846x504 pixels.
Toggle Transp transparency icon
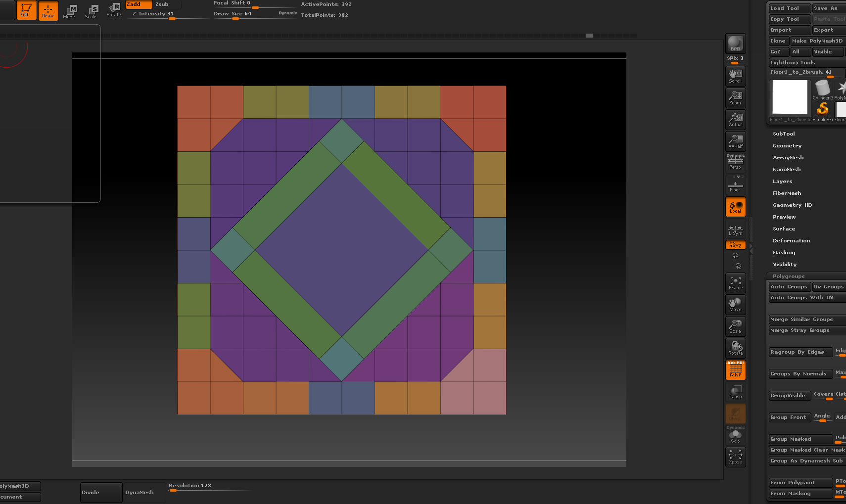coord(735,391)
